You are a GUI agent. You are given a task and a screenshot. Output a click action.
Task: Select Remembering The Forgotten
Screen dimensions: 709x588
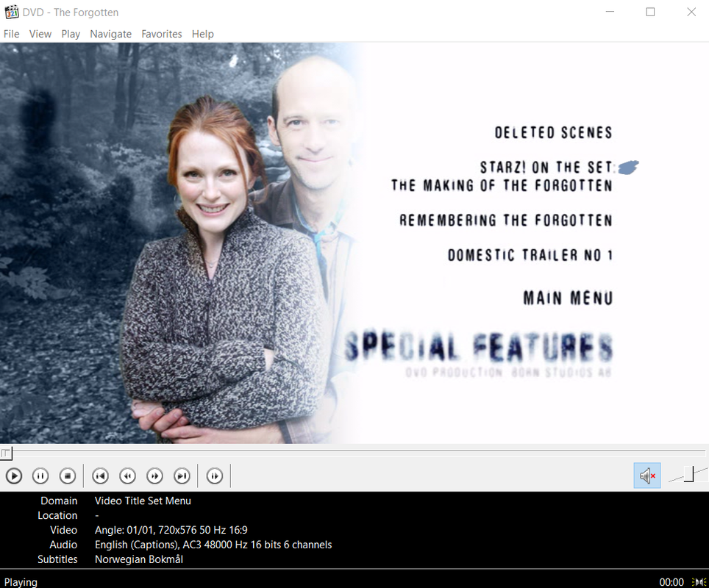pyautogui.click(x=506, y=220)
